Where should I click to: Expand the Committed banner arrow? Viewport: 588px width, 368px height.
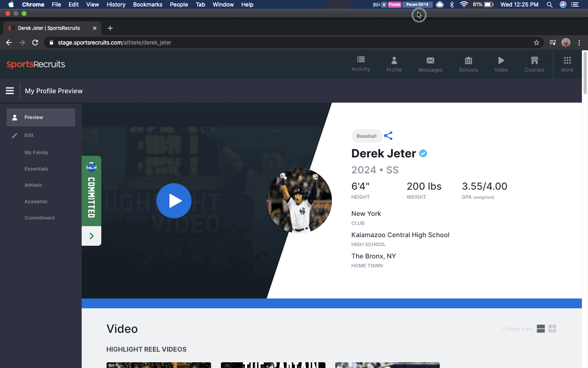pos(91,236)
